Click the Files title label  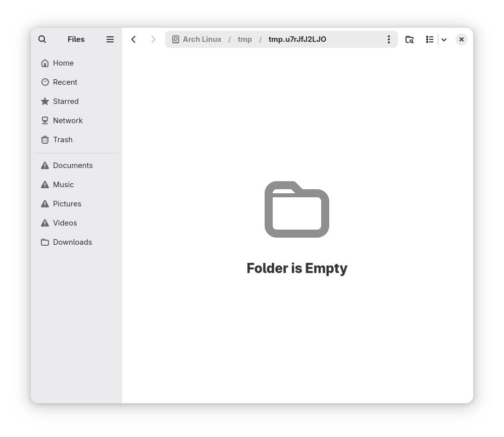(76, 39)
